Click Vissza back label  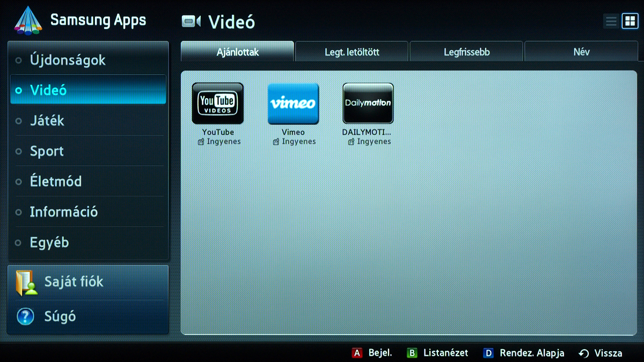click(x=608, y=353)
